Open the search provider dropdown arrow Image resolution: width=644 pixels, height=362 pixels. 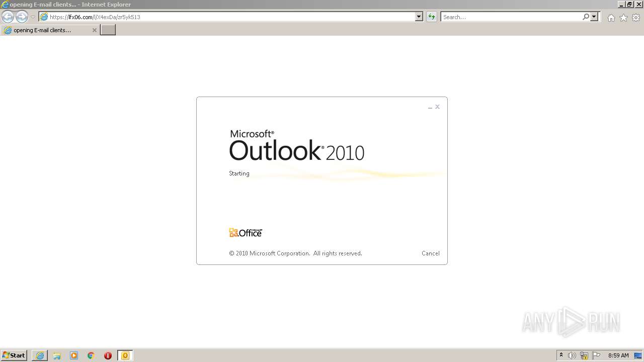pyautogui.click(x=594, y=17)
